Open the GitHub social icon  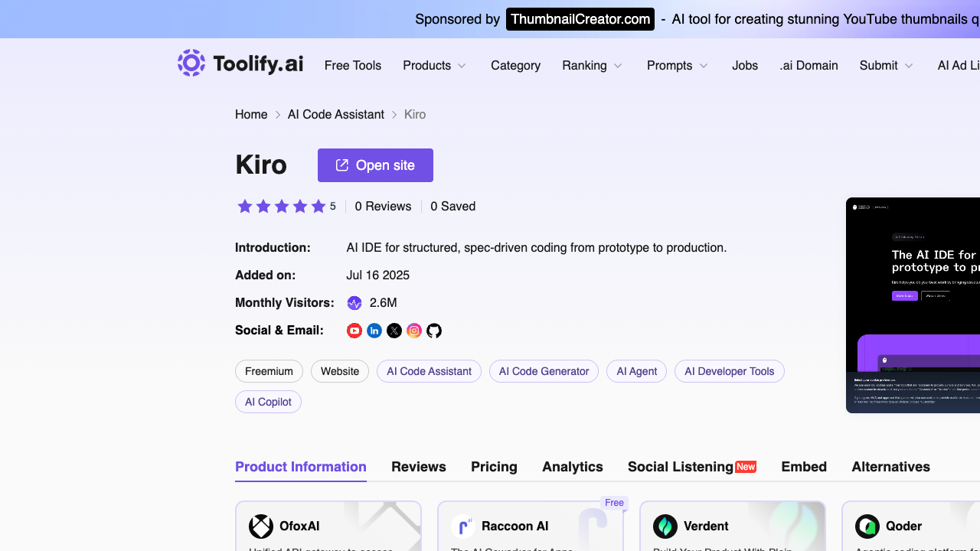(434, 331)
